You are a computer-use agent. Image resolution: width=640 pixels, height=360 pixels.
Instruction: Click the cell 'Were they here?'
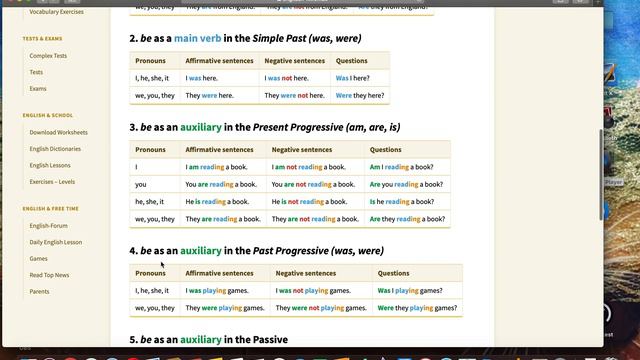360,96
